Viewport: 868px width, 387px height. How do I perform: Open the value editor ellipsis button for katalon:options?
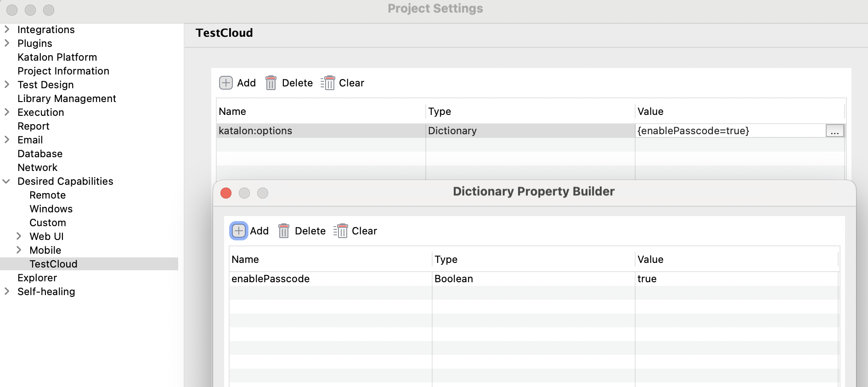tap(834, 131)
